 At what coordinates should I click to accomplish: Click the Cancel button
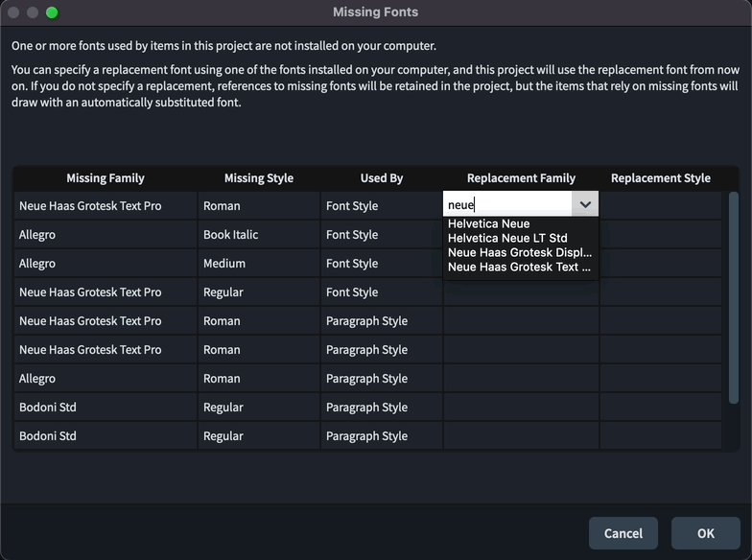click(x=623, y=533)
